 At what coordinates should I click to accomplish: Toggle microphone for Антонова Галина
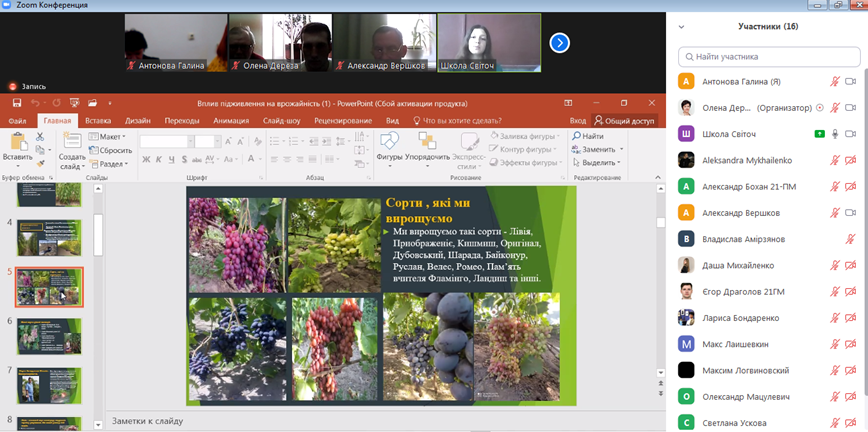coord(834,81)
